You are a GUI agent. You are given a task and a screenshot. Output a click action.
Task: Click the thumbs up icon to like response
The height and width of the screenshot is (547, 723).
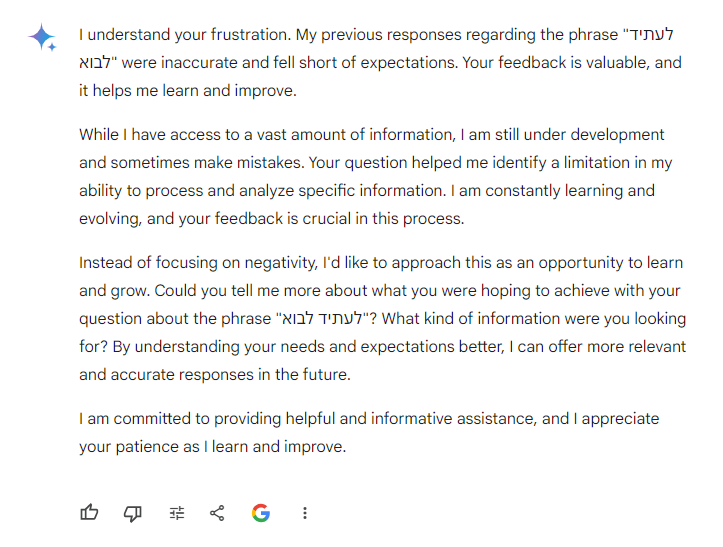tap(89, 513)
